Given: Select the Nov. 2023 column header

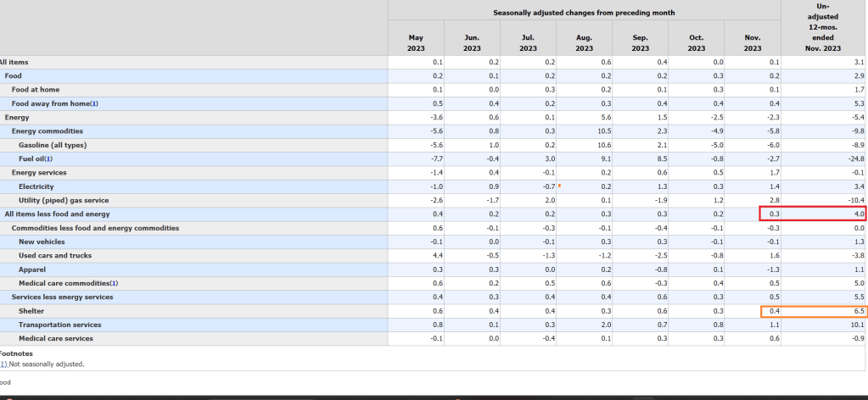Looking at the screenshot, I should click(x=752, y=43).
